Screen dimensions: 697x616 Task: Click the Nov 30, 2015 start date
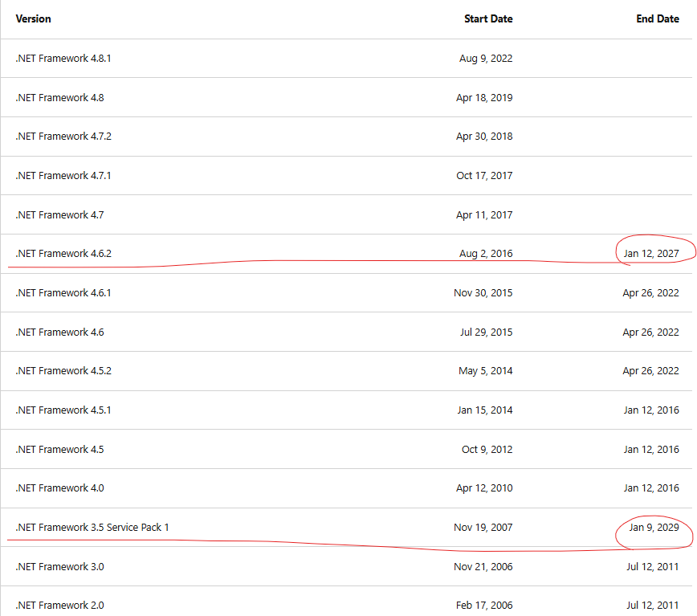pos(483,293)
